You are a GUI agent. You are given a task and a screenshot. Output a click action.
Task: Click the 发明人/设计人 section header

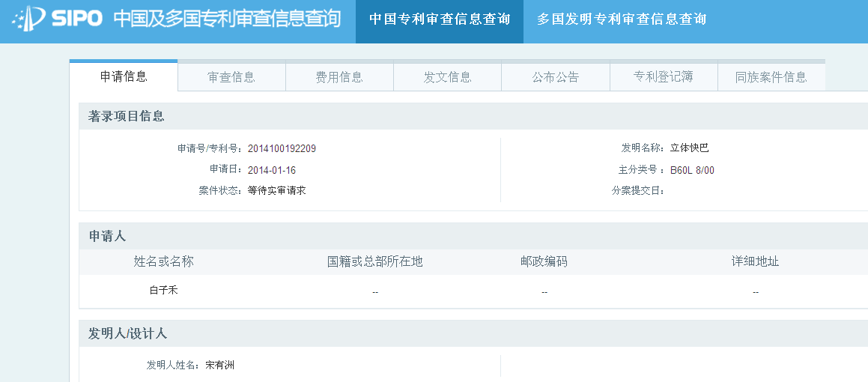[128, 333]
